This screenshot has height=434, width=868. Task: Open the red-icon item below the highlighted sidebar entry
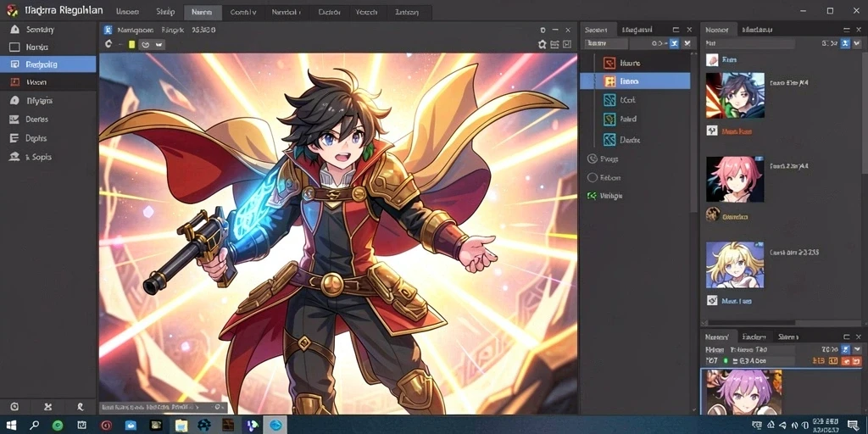(x=48, y=82)
